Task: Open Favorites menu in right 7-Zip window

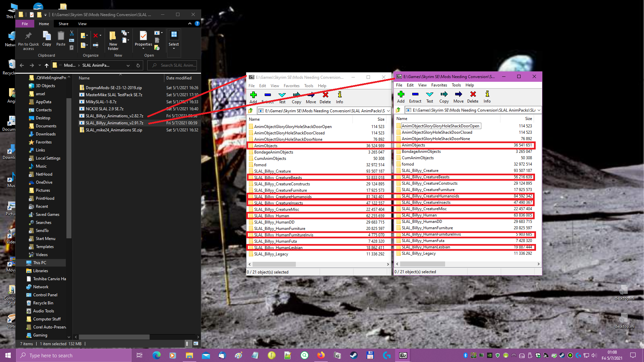Action: 439,85
